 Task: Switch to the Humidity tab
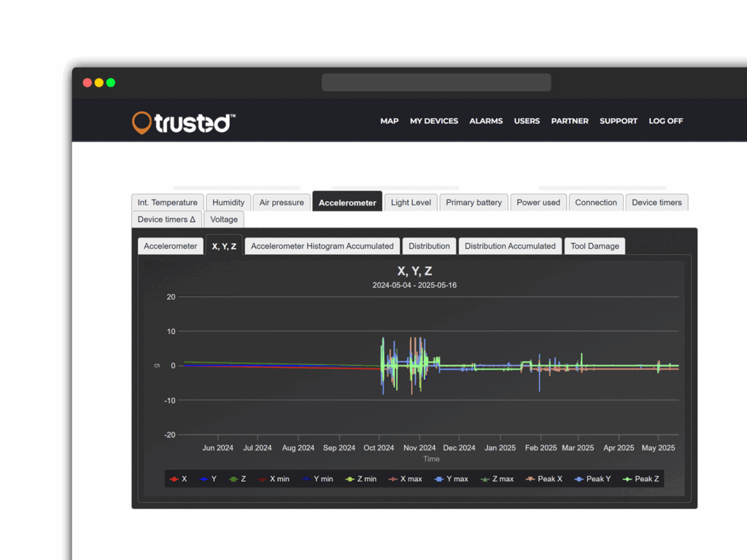pyautogui.click(x=228, y=203)
